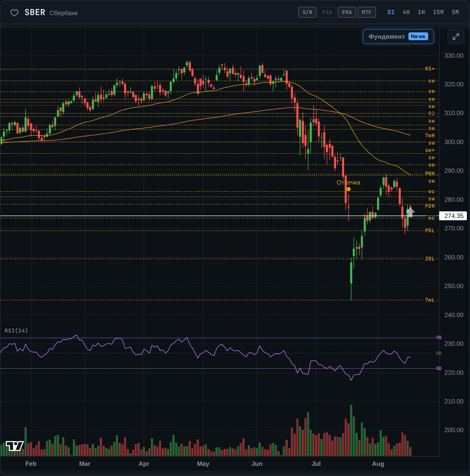Click the R3+ resistance level label
Image resolution: width=470 pixels, height=476 pixels.
coord(430,69)
